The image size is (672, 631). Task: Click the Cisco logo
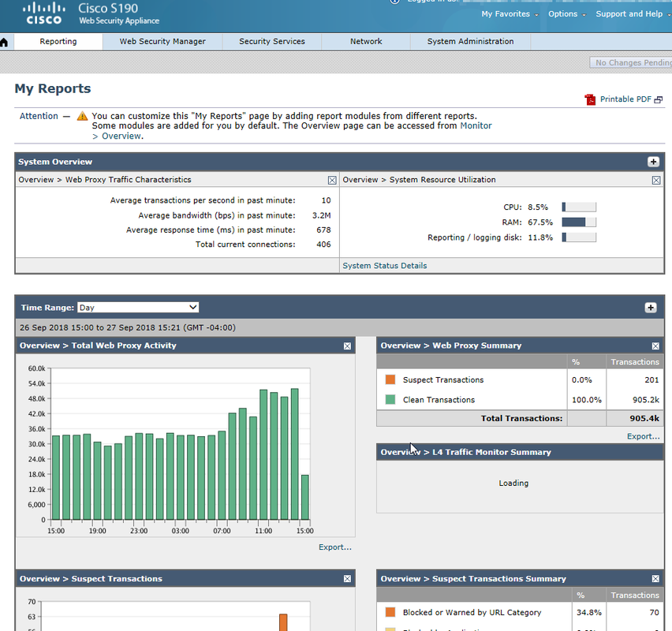coord(44,13)
